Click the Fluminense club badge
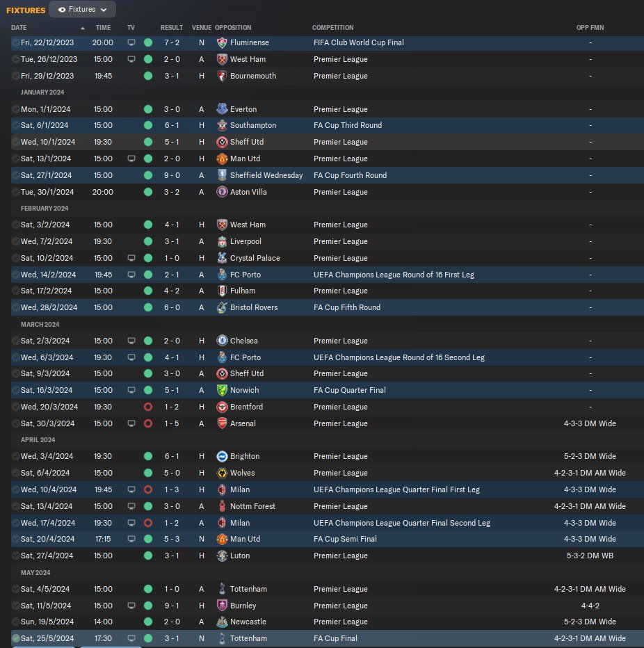 coord(222,42)
